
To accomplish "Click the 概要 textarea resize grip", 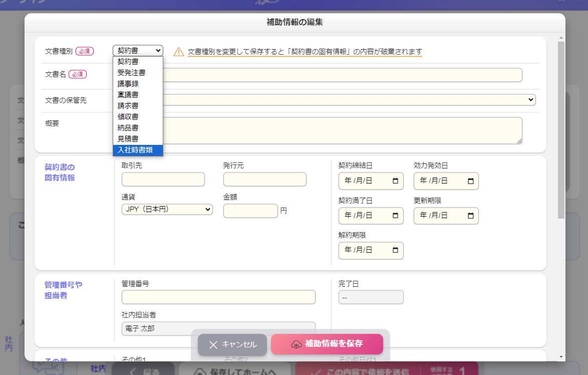I will 519,141.
